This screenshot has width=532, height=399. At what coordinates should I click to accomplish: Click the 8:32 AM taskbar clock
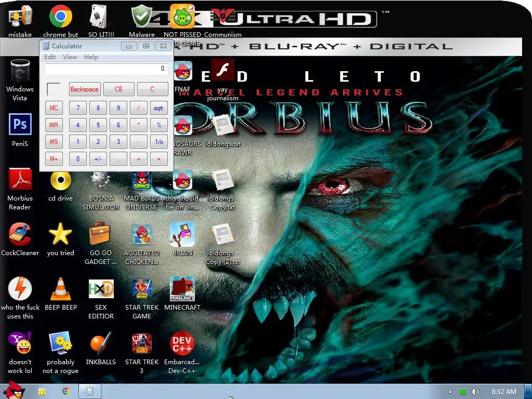(x=504, y=392)
